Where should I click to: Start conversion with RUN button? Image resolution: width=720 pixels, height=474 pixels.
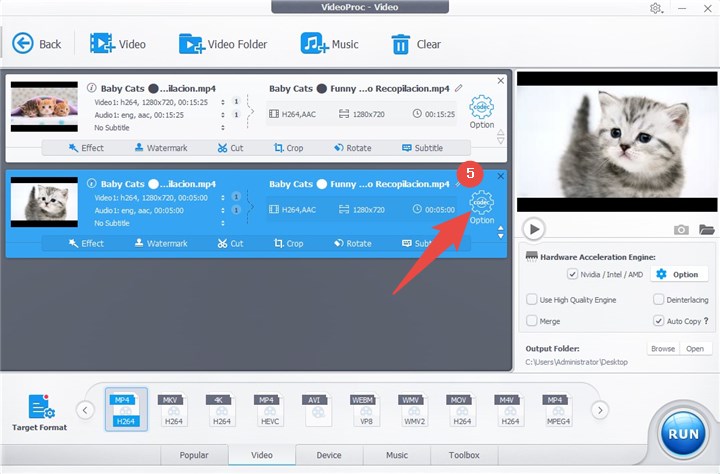(683, 434)
